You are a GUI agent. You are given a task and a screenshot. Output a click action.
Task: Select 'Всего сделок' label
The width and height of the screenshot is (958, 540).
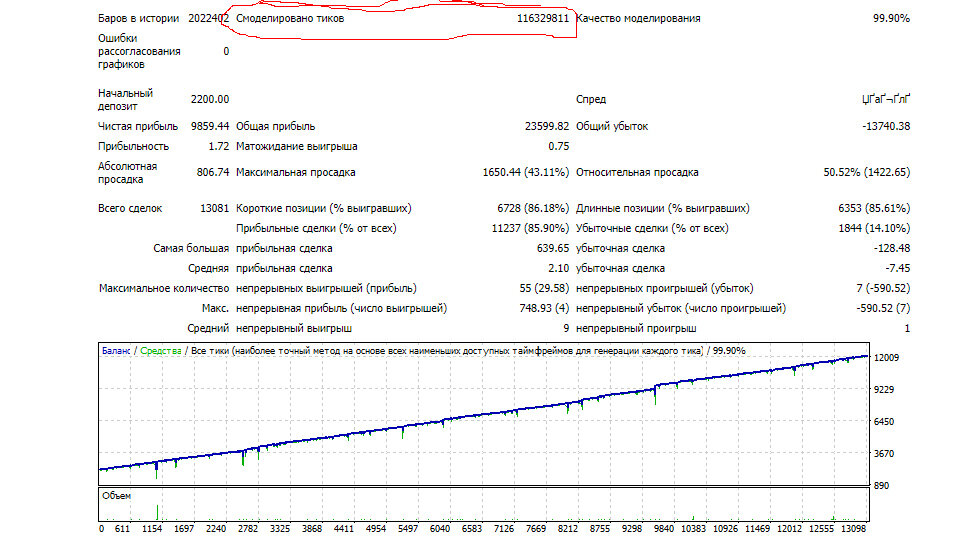pos(130,208)
